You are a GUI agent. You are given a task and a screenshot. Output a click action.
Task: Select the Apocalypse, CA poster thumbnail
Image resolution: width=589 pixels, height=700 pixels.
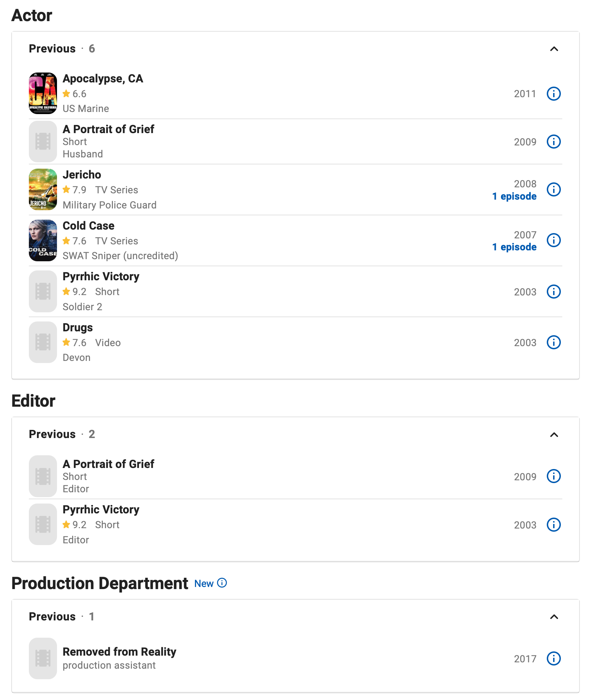pyautogui.click(x=43, y=93)
